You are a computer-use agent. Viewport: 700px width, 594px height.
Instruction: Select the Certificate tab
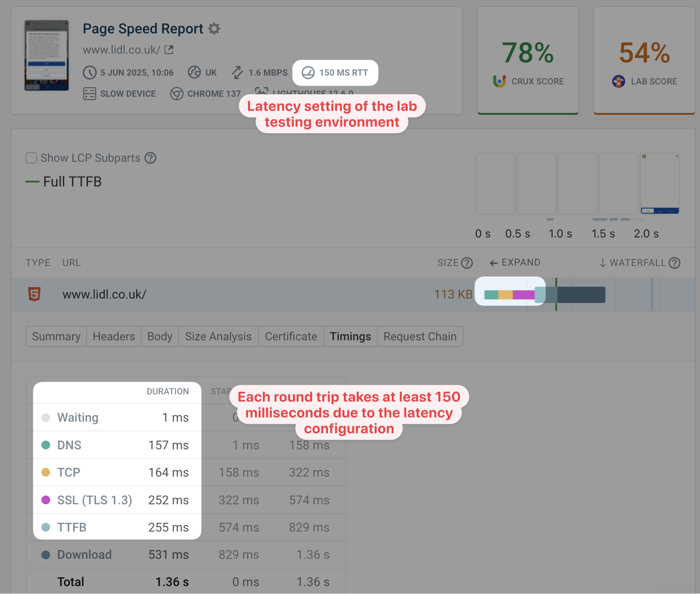[x=291, y=336]
